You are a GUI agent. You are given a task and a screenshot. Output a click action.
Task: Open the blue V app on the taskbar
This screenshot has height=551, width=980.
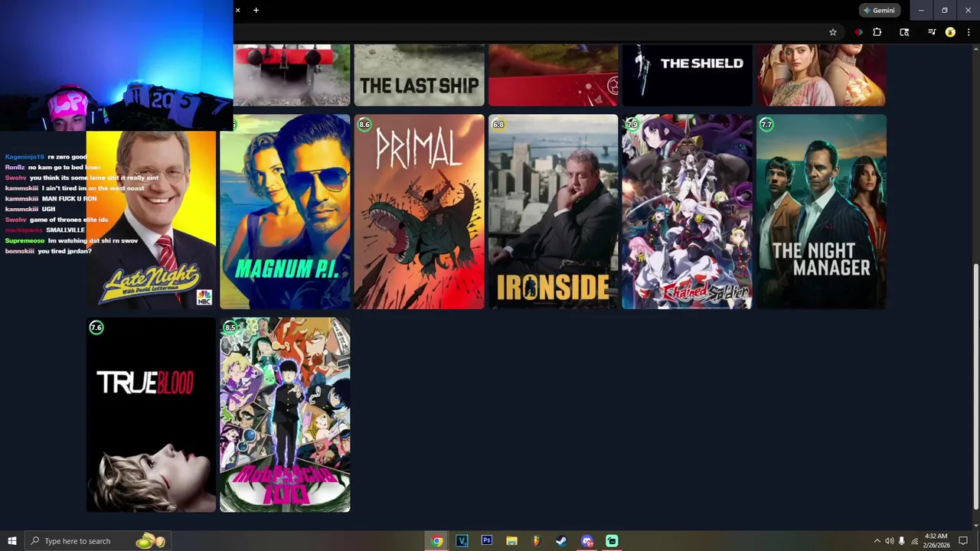[x=462, y=541]
